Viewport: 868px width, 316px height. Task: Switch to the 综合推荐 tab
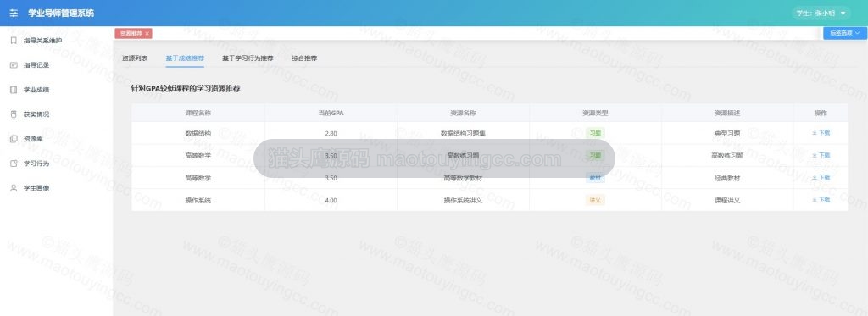304,58
